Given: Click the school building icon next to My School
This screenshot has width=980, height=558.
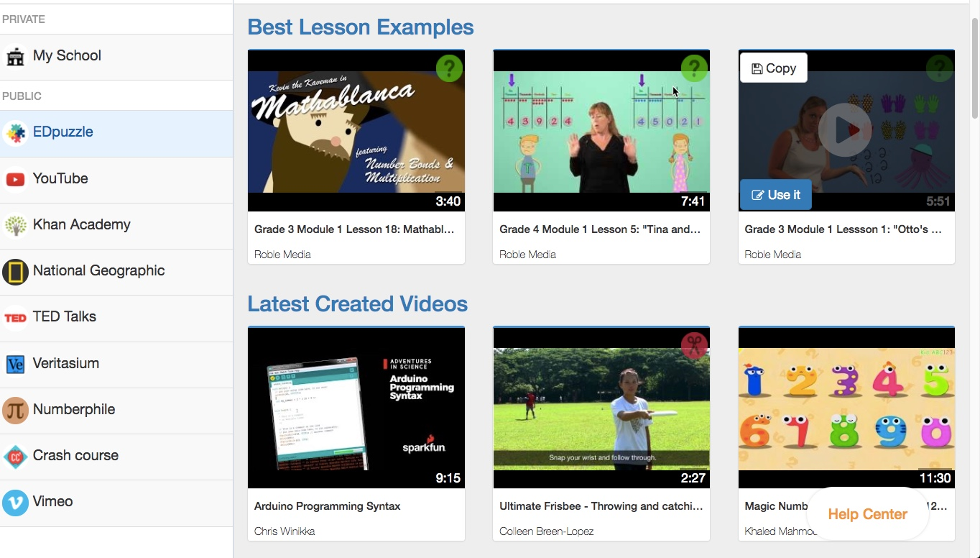Looking at the screenshot, I should tap(16, 55).
